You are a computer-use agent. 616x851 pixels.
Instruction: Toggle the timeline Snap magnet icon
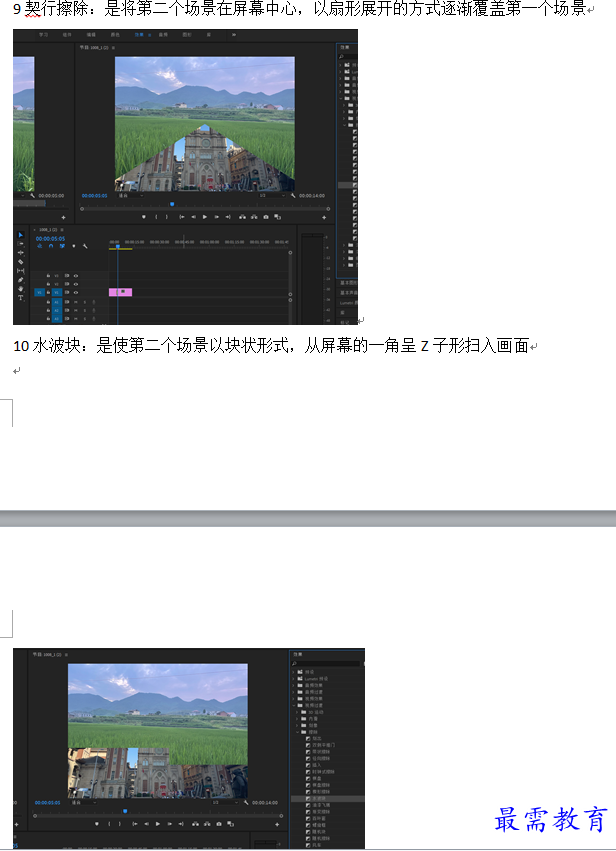click(x=51, y=246)
